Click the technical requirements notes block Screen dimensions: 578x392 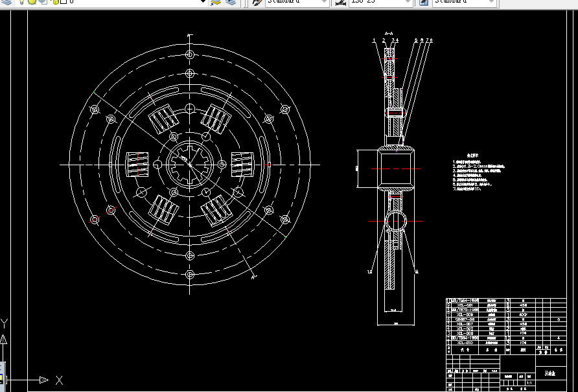pyautogui.click(x=478, y=173)
